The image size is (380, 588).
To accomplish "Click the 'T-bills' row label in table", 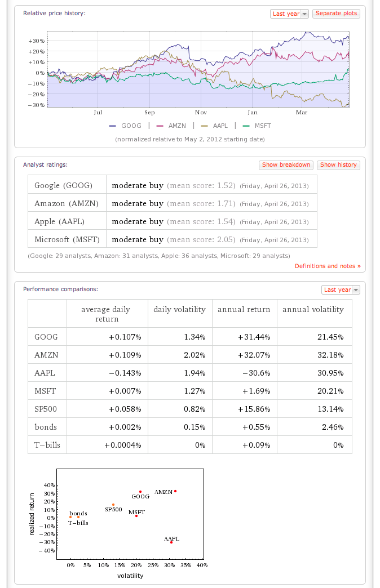I will point(47,444).
